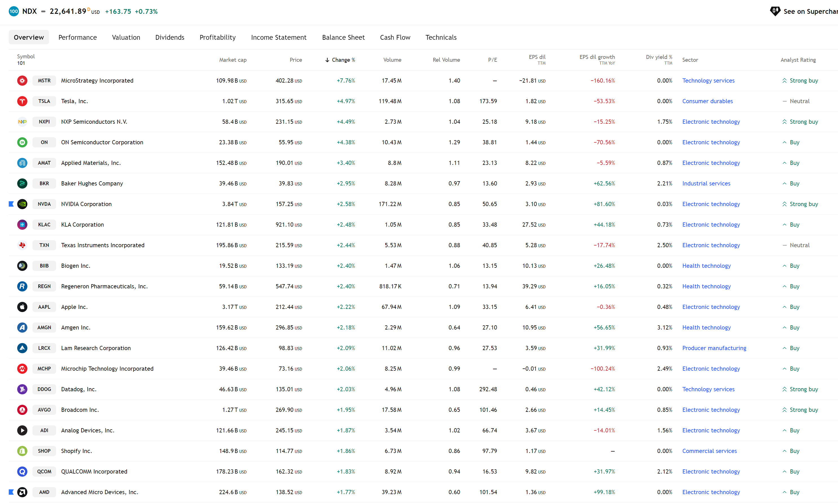Image resolution: width=838 pixels, height=504 pixels.
Task: Sort by the Volume column header
Action: coord(392,60)
